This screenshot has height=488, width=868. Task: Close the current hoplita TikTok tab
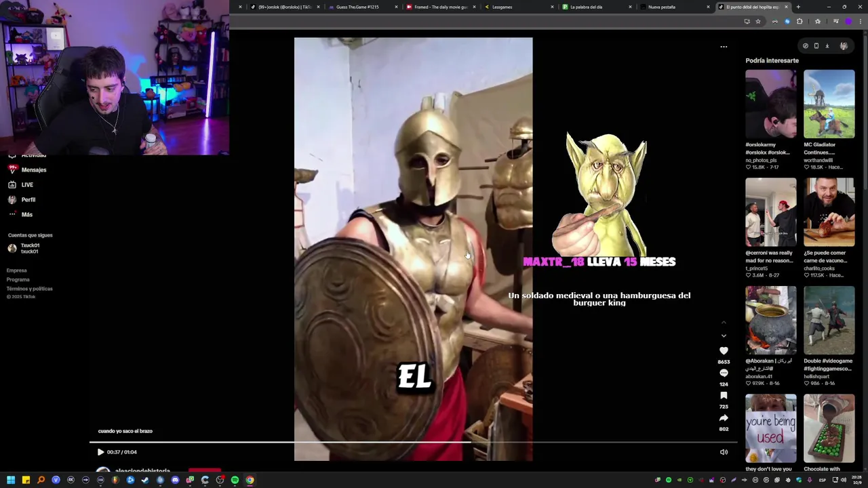click(x=786, y=7)
